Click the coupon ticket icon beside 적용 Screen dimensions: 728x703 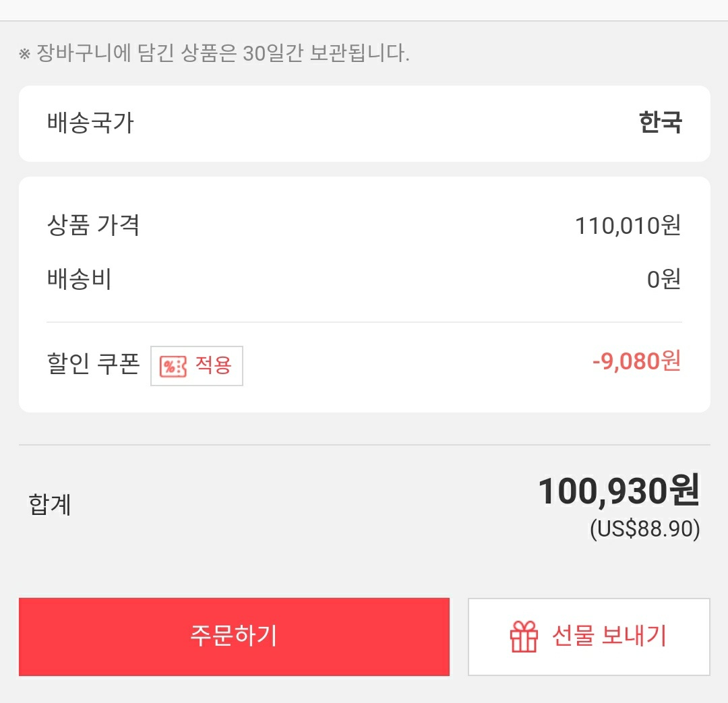pyautogui.click(x=173, y=366)
